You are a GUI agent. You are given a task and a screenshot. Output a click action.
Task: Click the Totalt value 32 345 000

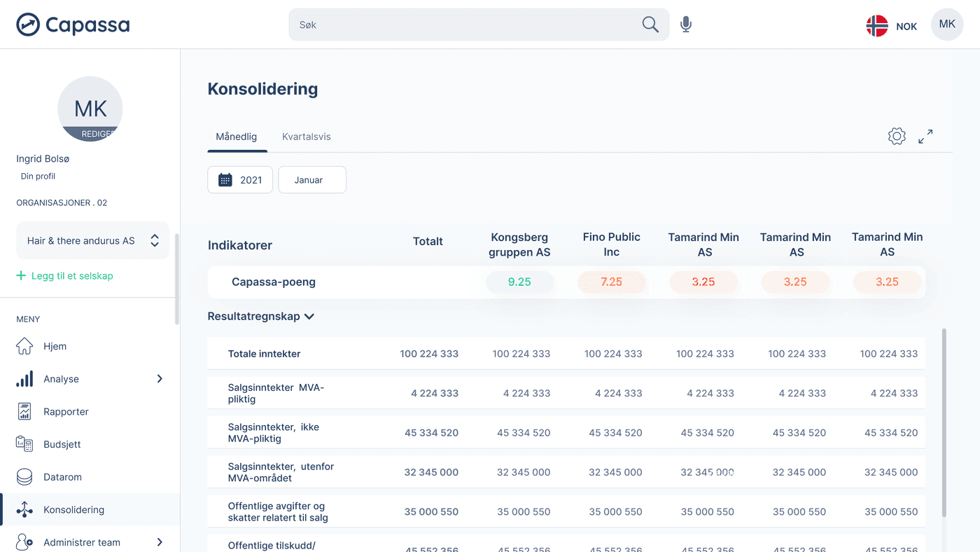click(431, 472)
